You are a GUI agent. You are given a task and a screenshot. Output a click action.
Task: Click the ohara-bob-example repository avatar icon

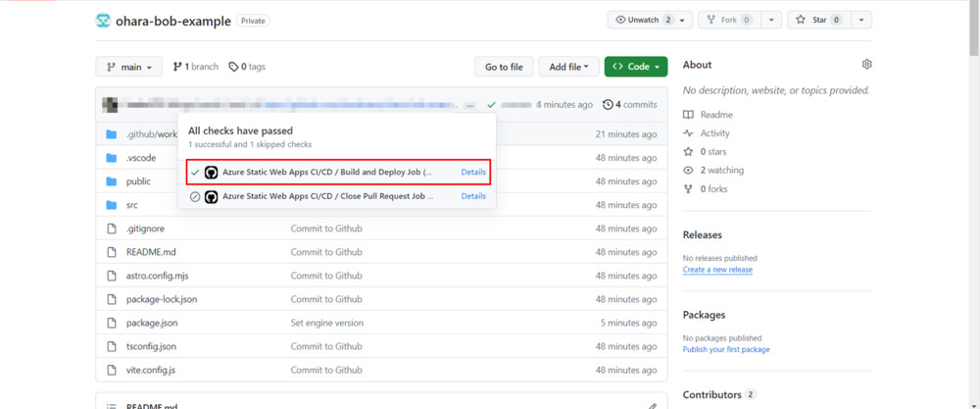(103, 21)
